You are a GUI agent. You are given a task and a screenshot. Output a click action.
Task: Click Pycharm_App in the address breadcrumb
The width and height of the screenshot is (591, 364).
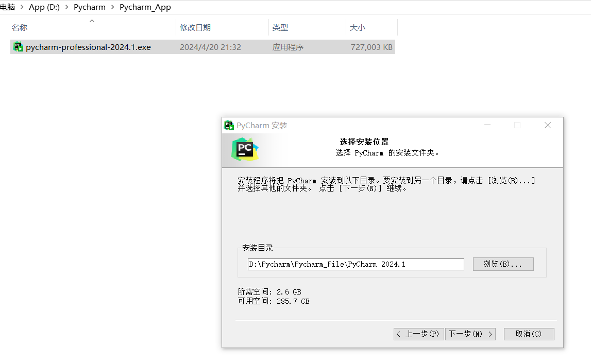pyautogui.click(x=145, y=7)
